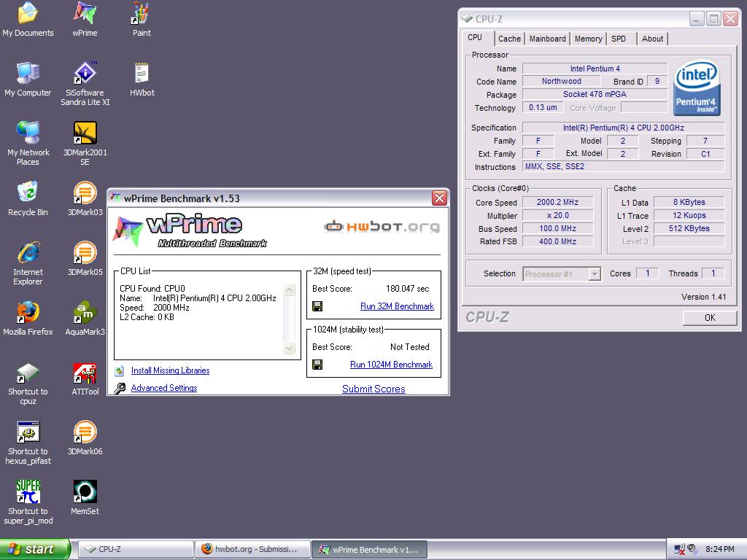
Task: Click Run 32M Benchmark link
Action: [x=397, y=306]
